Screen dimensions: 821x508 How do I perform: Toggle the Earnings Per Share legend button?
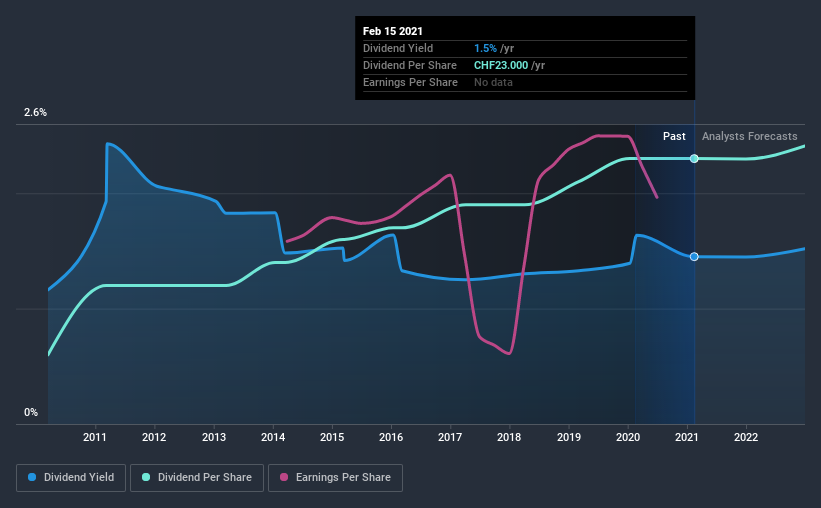tap(335, 478)
